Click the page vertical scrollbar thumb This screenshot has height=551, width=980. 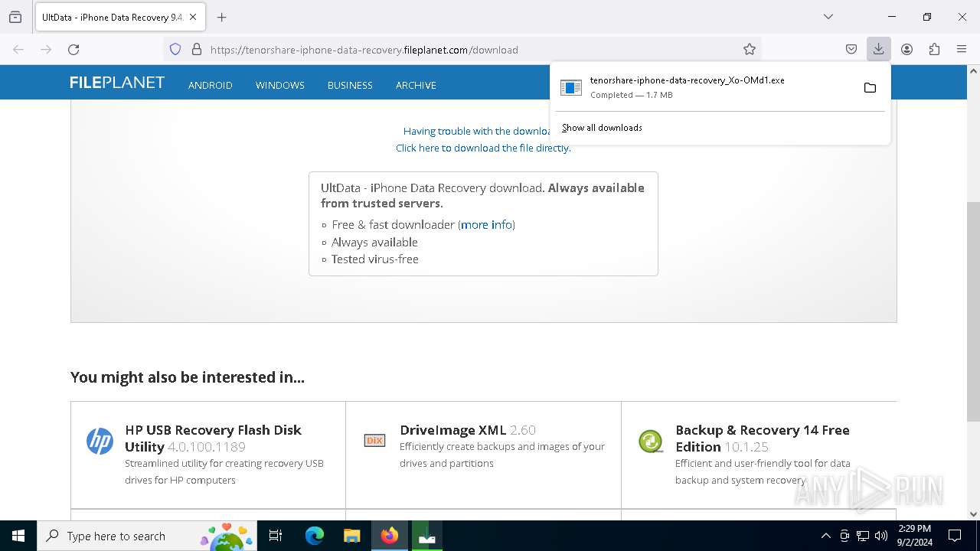click(x=973, y=311)
